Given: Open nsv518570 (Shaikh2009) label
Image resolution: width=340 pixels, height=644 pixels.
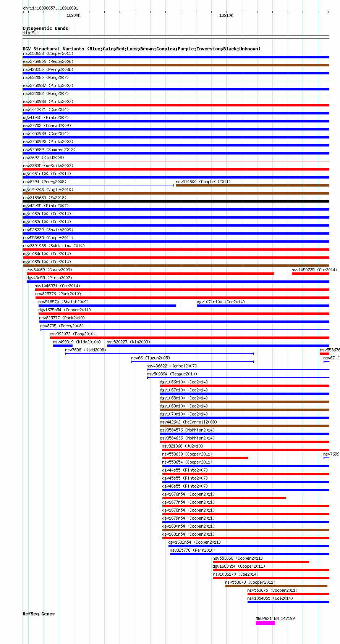Looking at the screenshot, I should pos(63,302).
